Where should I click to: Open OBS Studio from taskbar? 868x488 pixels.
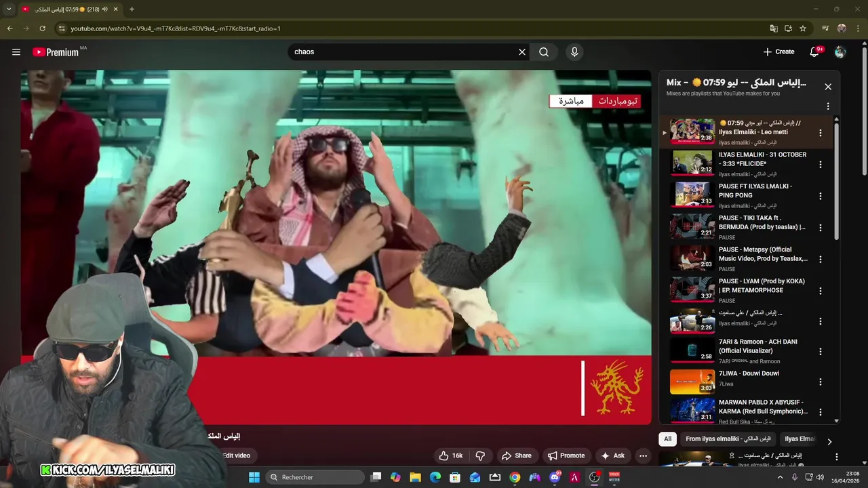coord(595,477)
